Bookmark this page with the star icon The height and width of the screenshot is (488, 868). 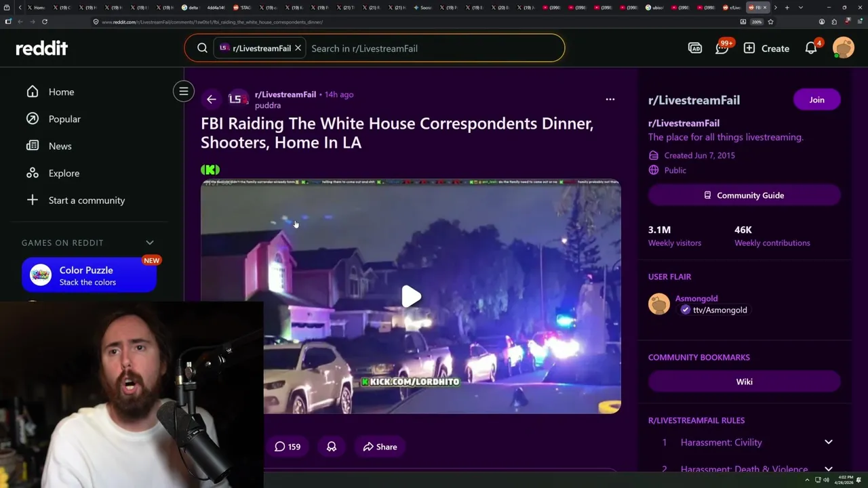[770, 22]
